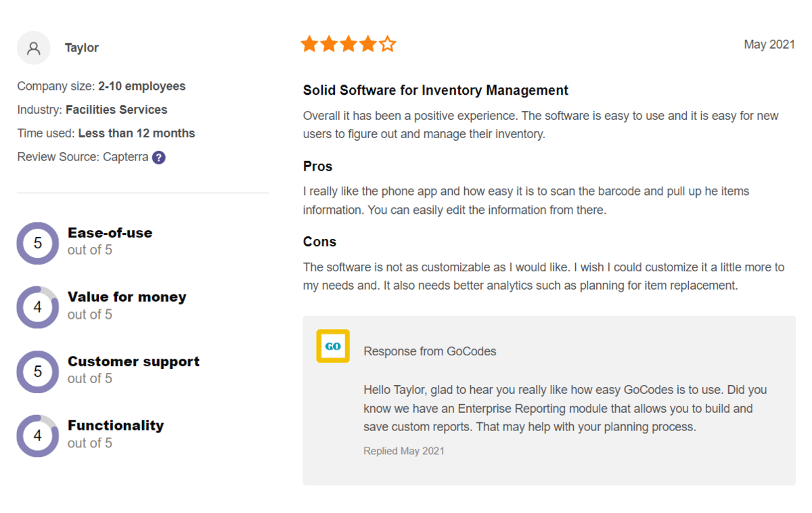This screenshot has width=812, height=513.
Task: Click the GoCodes logo icon
Action: click(333, 346)
